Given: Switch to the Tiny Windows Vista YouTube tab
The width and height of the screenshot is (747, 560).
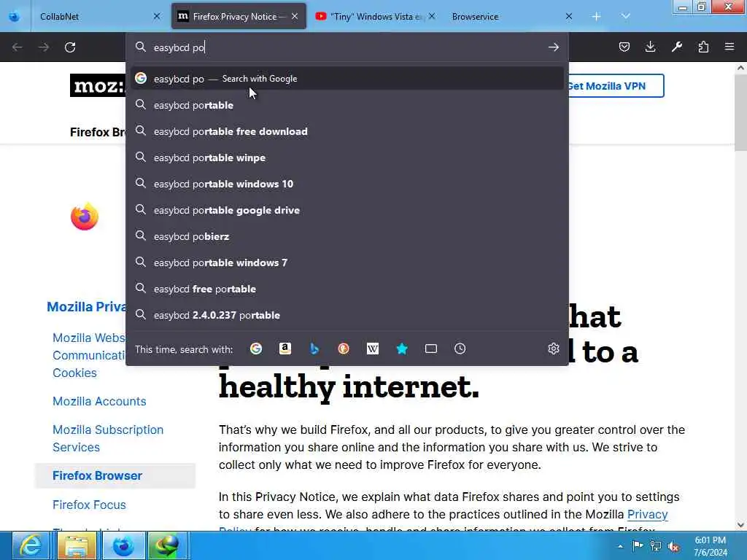Looking at the screenshot, I should pyautogui.click(x=375, y=16).
